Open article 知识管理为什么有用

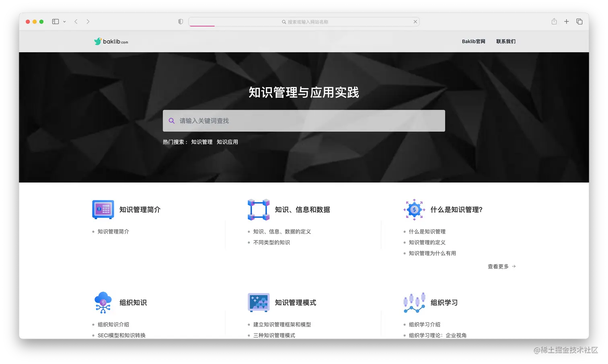tap(432, 253)
